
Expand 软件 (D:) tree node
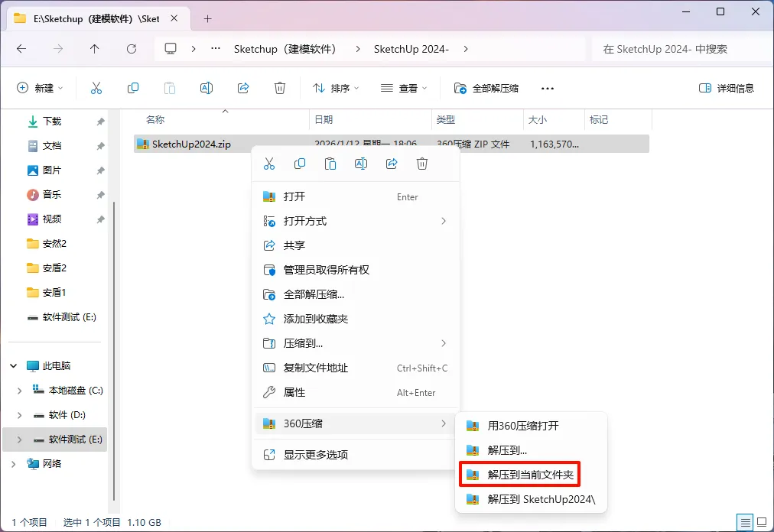[x=19, y=415]
